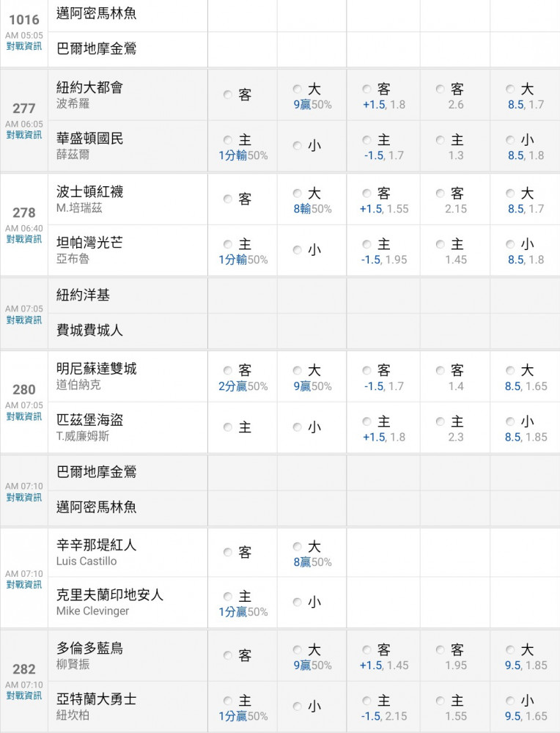Image resolution: width=560 pixels, height=733 pixels.
Task: Click team name 明尼蘇達雙城
Action: tap(96, 369)
